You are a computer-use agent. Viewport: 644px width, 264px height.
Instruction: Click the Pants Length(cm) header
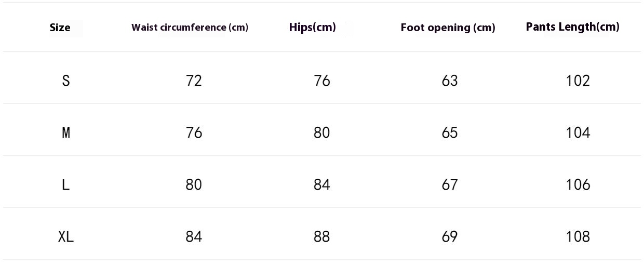coord(572,27)
